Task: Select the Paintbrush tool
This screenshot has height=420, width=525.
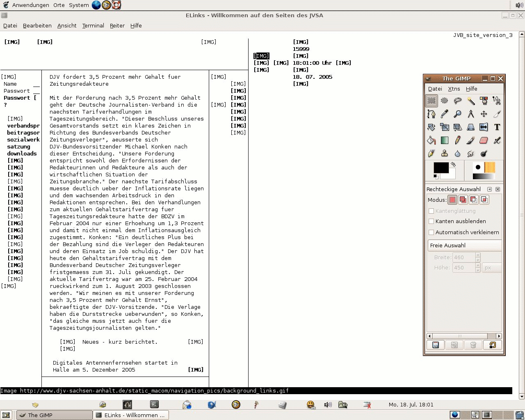Action: [x=471, y=140]
